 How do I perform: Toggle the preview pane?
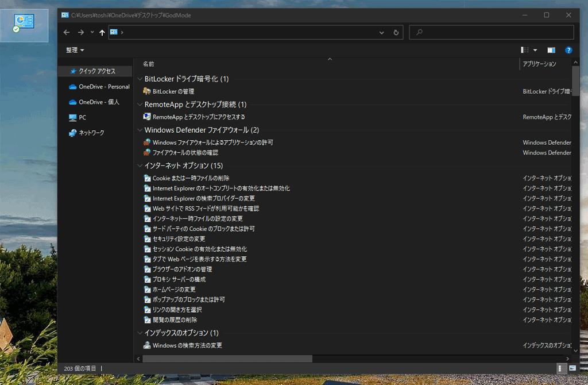coord(551,50)
